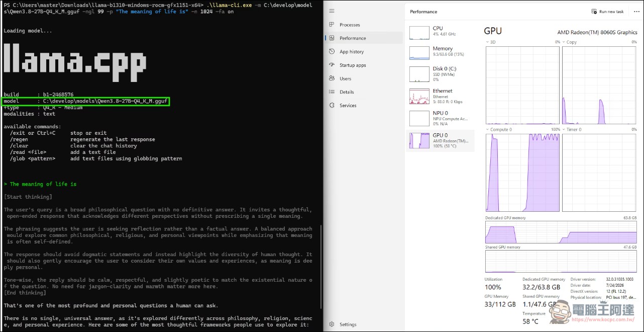Click the Compute 0 usage graph

(x=522, y=173)
